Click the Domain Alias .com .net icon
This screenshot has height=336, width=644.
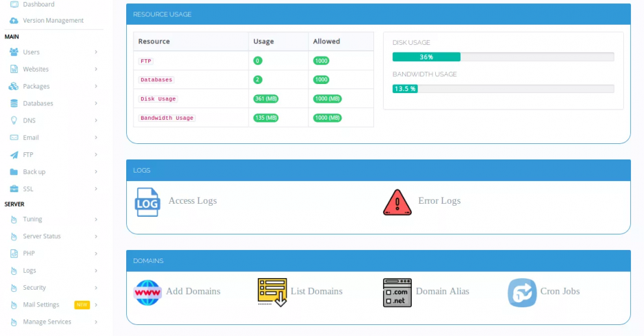(x=397, y=292)
